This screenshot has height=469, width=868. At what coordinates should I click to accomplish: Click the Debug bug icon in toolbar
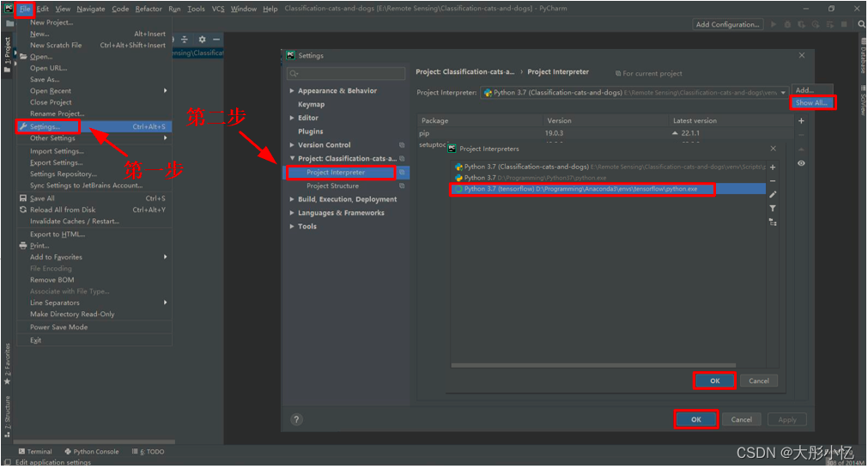coord(787,25)
